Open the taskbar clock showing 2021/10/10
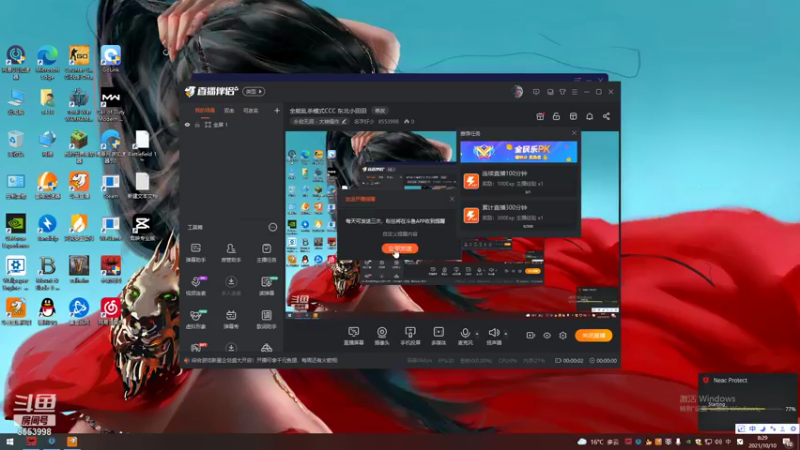This screenshot has width=800, height=450. click(x=763, y=442)
